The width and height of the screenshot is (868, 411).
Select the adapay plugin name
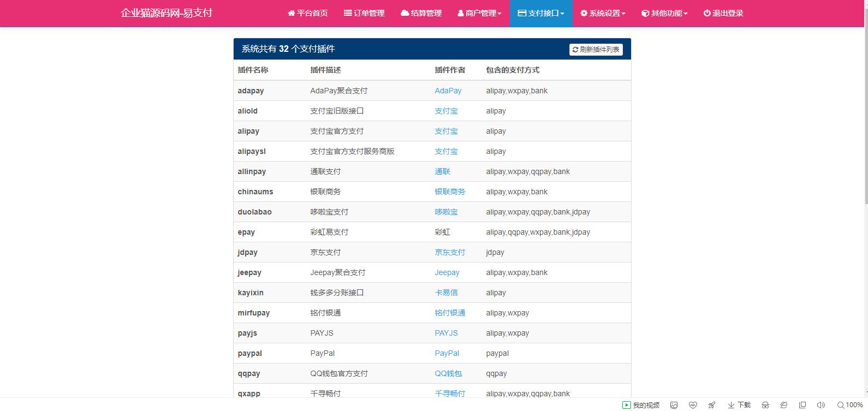251,91
